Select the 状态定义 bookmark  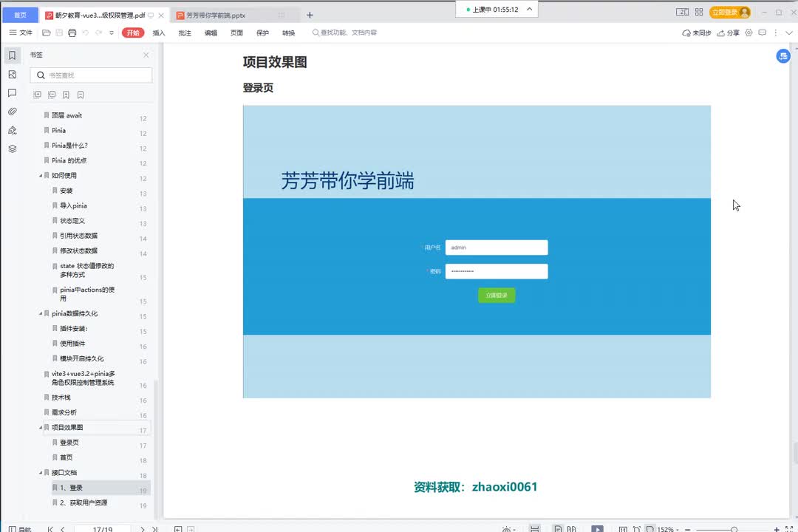pyautogui.click(x=72, y=221)
